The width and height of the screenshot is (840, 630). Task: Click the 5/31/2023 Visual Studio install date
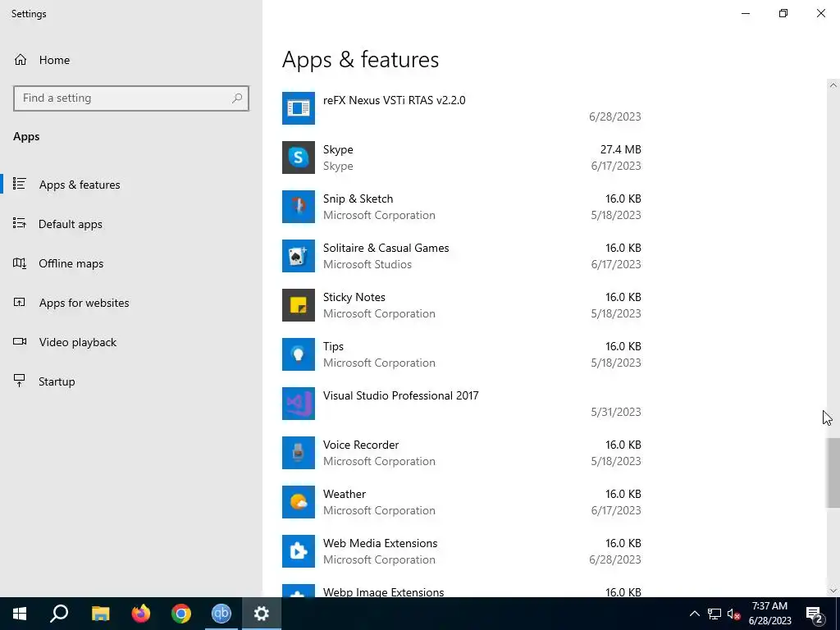click(616, 412)
